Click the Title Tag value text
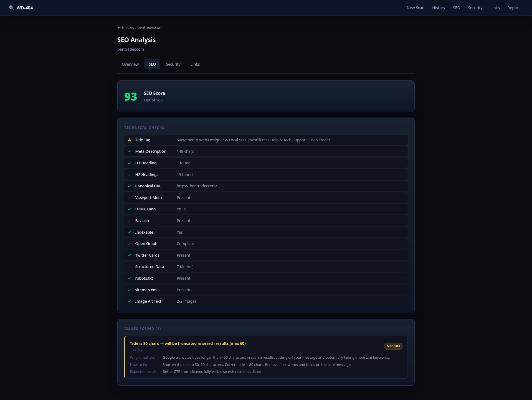 254,140
